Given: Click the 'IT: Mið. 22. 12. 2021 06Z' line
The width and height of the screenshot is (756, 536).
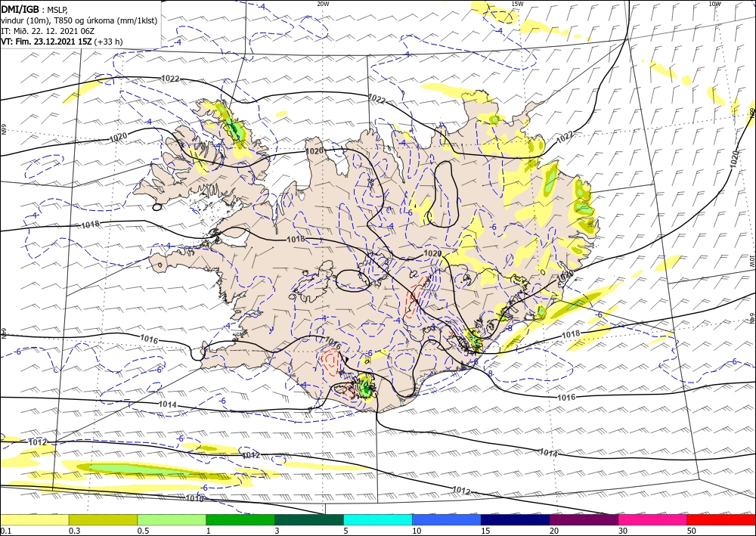Looking at the screenshot, I should pos(47,31).
